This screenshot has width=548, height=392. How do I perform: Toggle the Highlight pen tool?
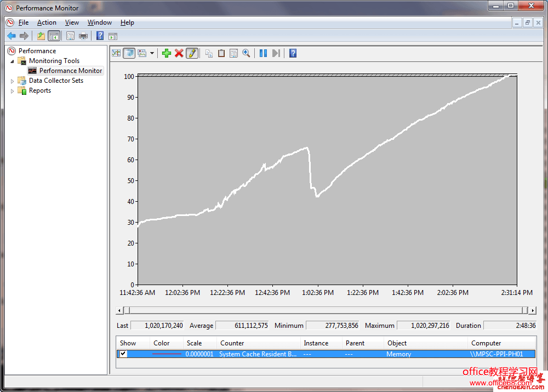(192, 53)
